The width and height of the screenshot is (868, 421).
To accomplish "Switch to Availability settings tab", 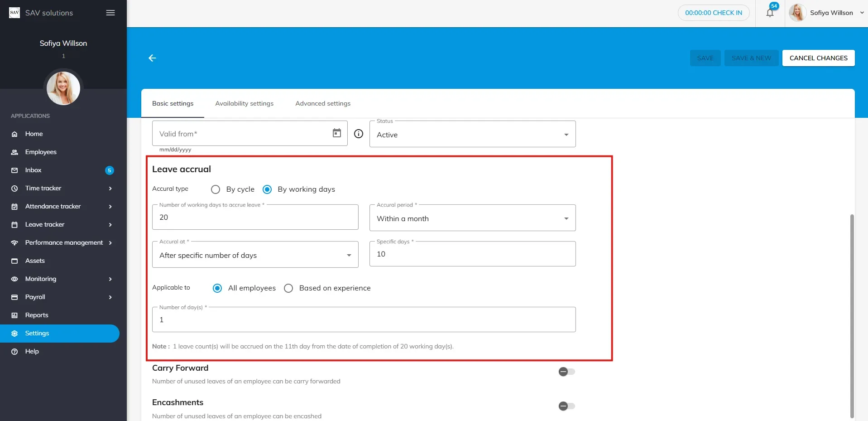I will pyautogui.click(x=245, y=103).
